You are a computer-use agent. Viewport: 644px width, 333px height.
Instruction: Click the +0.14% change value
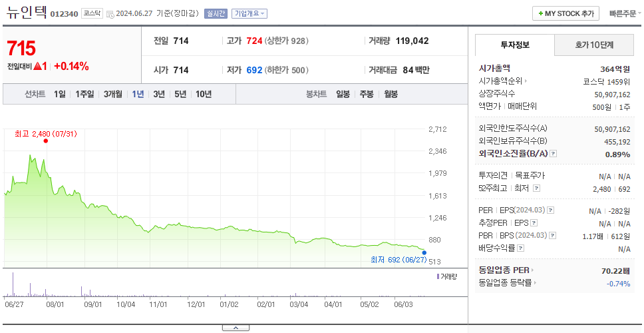(71, 66)
